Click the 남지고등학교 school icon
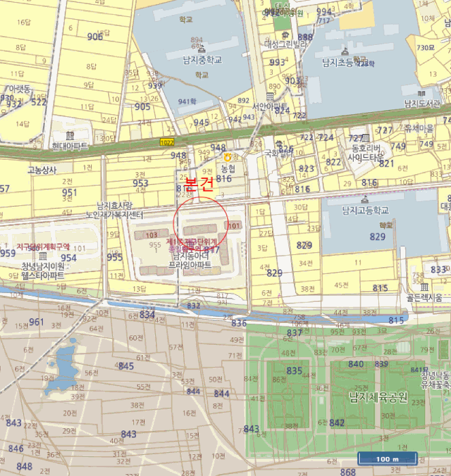Image resolution: width=451 pixels, height=476 pixels. [x=365, y=199]
